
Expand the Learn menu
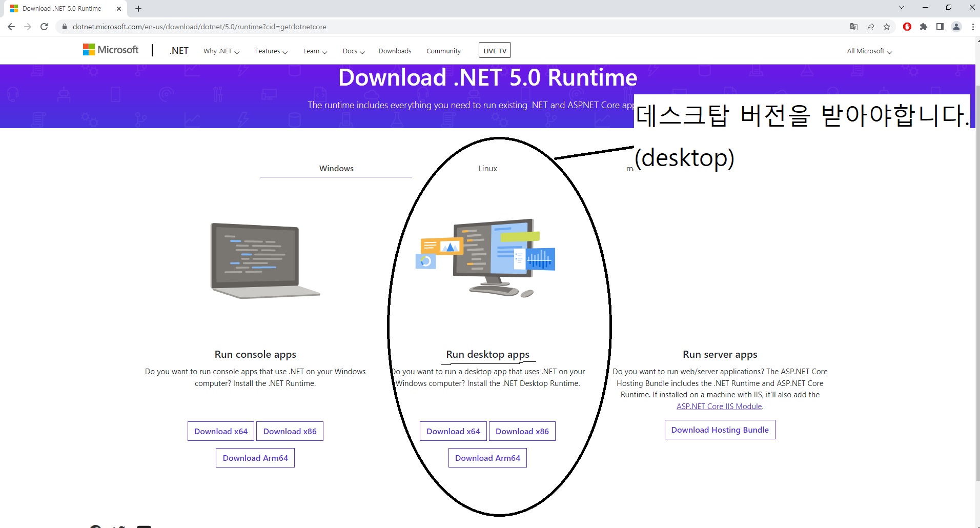tap(315, 51)
